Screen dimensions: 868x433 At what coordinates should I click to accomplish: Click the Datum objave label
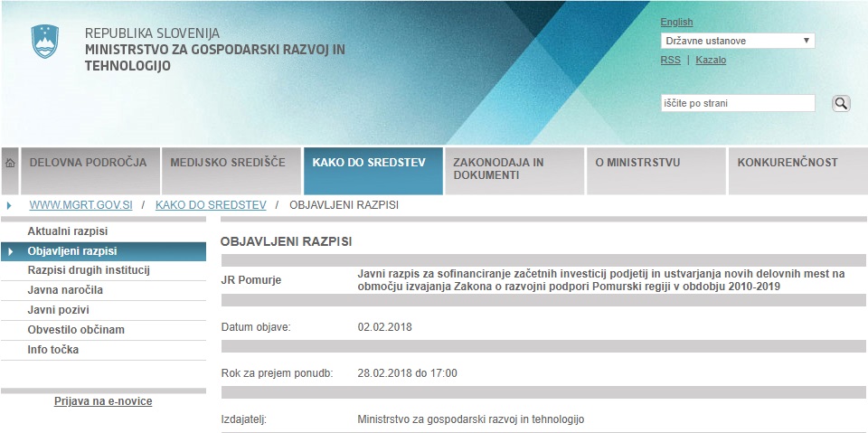click(x=256, y=327)
